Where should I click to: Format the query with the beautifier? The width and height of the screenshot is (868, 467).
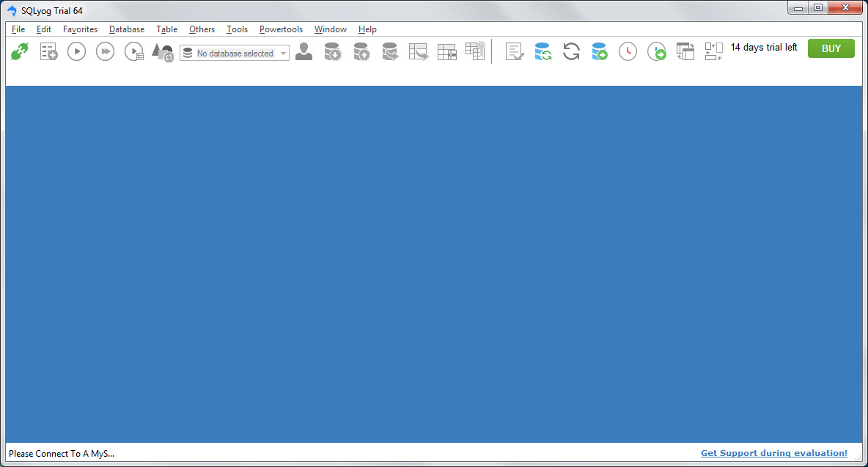(x=162, y=51)
